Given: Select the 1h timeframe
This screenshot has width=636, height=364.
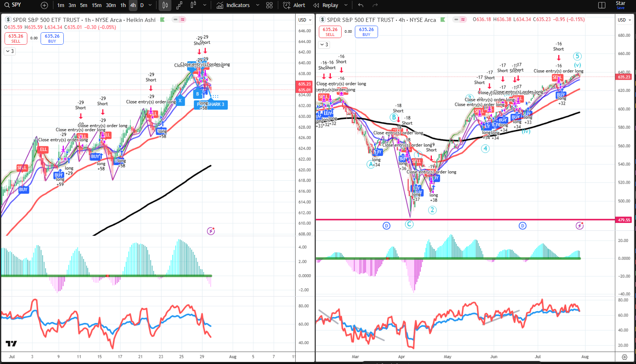Looking at the screenshot, I should coord(123,5).
